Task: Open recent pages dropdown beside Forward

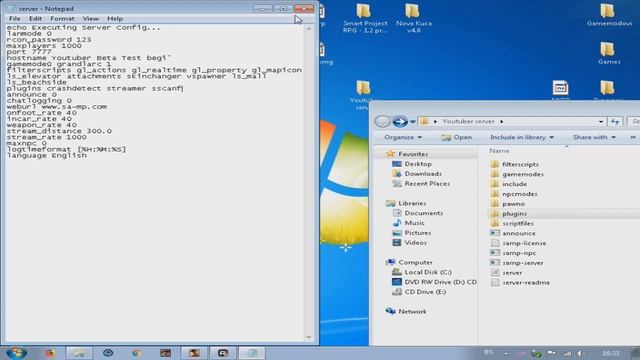Action: point(413,122)
